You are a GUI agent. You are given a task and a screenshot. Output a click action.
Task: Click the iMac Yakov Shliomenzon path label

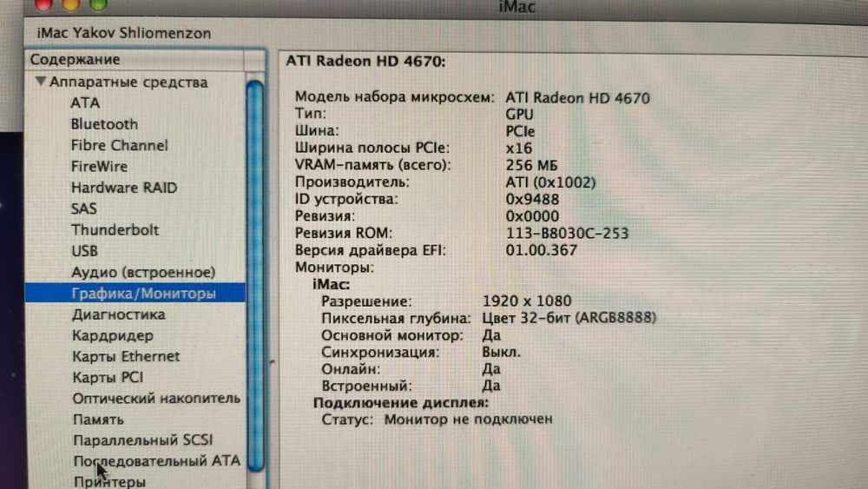124,33
